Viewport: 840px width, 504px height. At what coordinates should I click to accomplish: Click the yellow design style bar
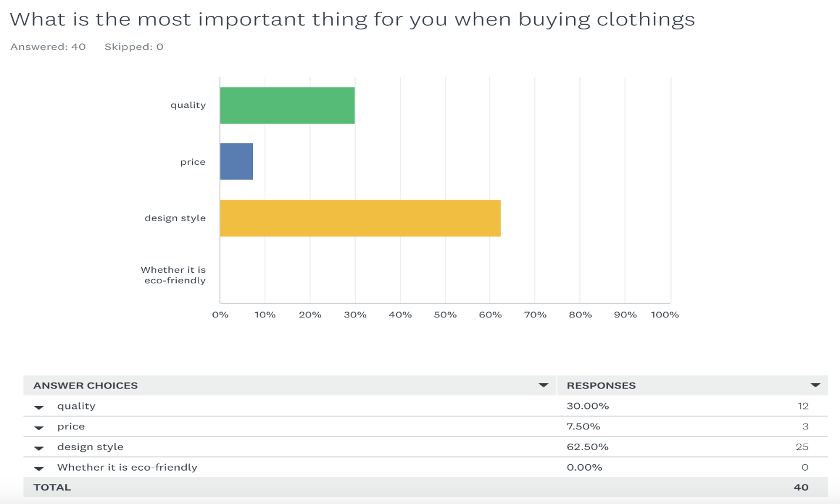360,218
